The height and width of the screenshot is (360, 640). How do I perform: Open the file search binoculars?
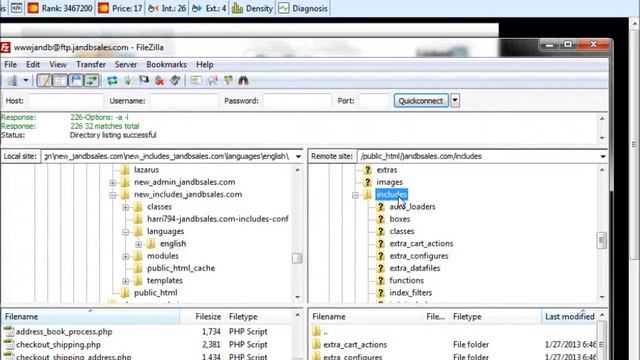244,80
